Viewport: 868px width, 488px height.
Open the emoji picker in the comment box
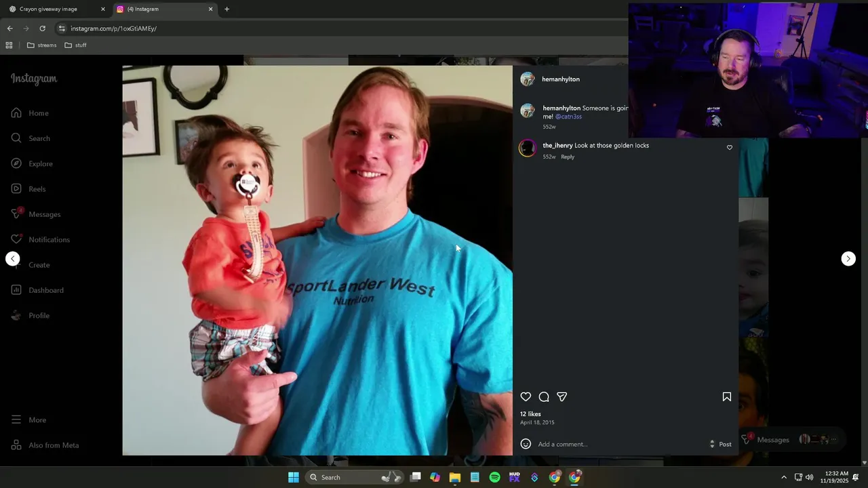[x=526, y=444]
